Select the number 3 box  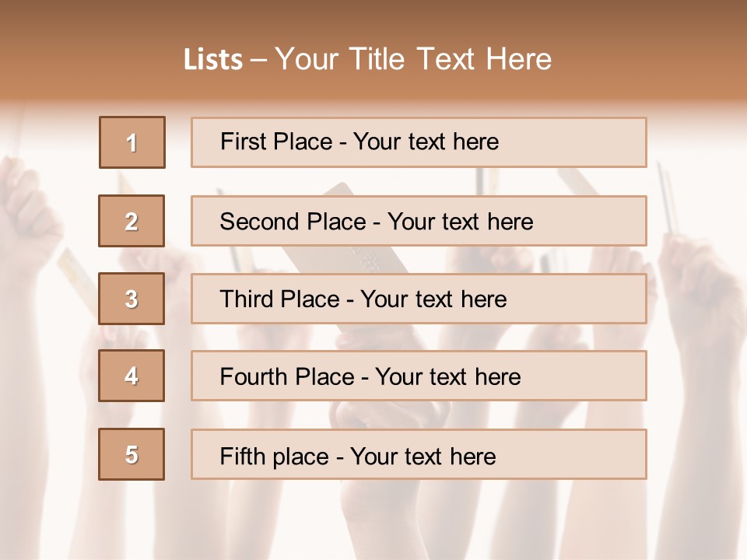pyautogui.click(x=132, y=299)
